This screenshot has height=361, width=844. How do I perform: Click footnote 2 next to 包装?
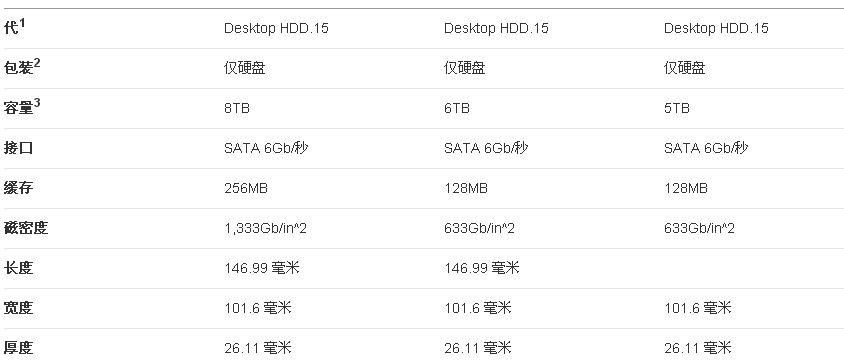[x=37, y=62]
